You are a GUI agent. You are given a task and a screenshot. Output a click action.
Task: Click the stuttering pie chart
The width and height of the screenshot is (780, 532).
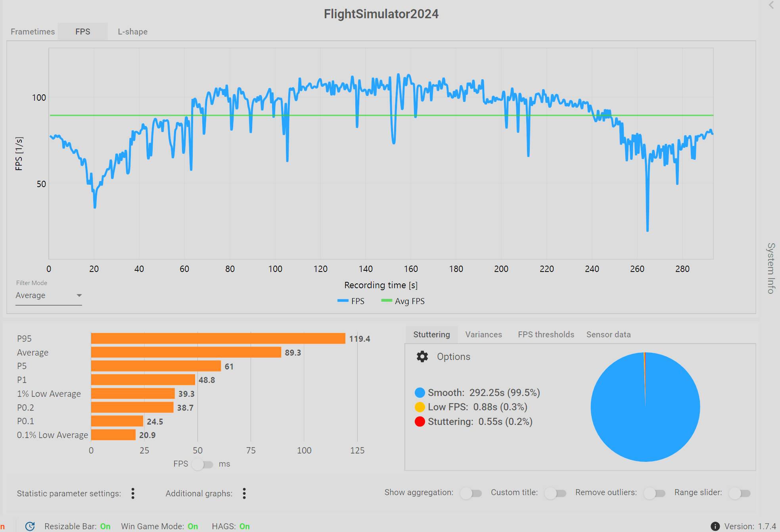645,407
